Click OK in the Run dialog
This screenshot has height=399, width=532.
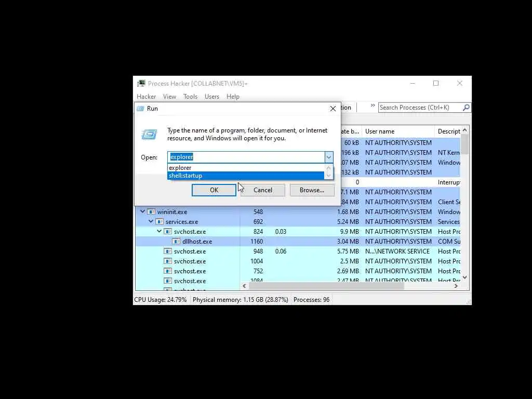click(x=214, y=190)
